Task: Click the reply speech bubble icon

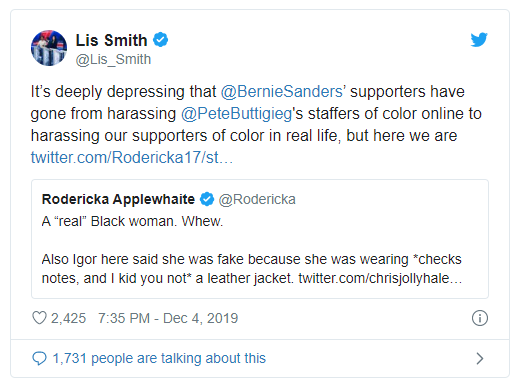Action: pos(39,358)
